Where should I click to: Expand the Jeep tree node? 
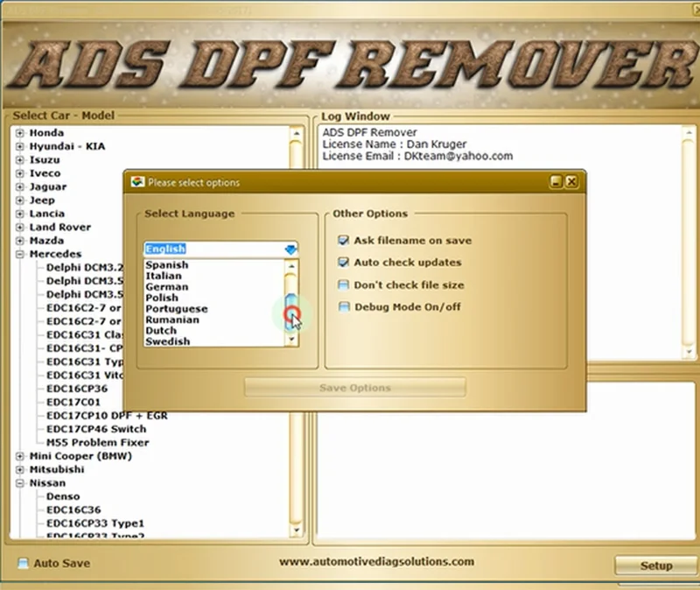19,200
